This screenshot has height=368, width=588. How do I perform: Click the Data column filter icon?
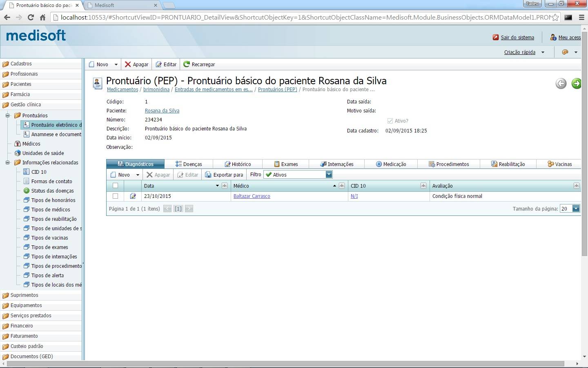tap(225, 186)
